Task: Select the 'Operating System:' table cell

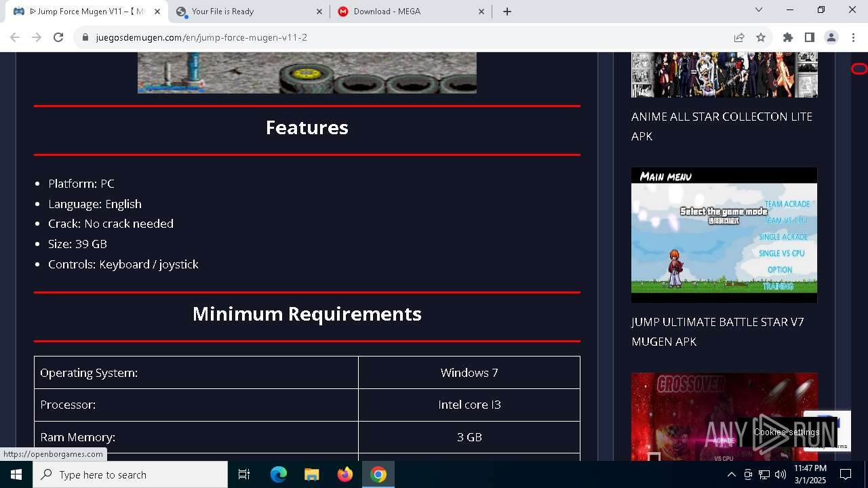Action: pos(197,373)
